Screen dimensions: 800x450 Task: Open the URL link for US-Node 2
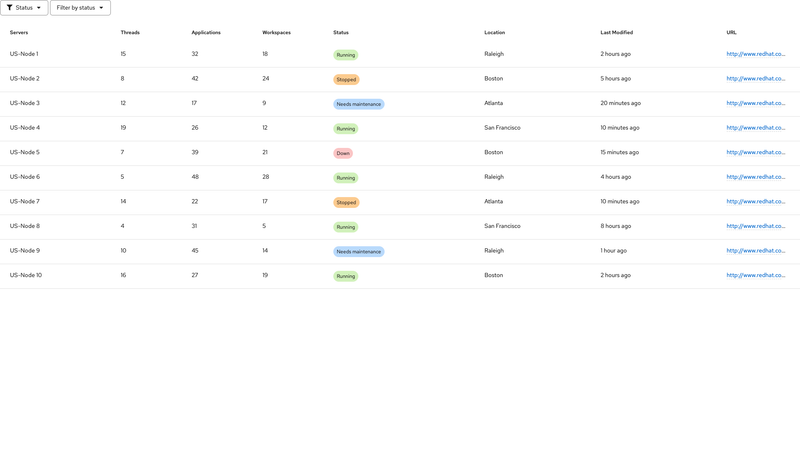756,79
